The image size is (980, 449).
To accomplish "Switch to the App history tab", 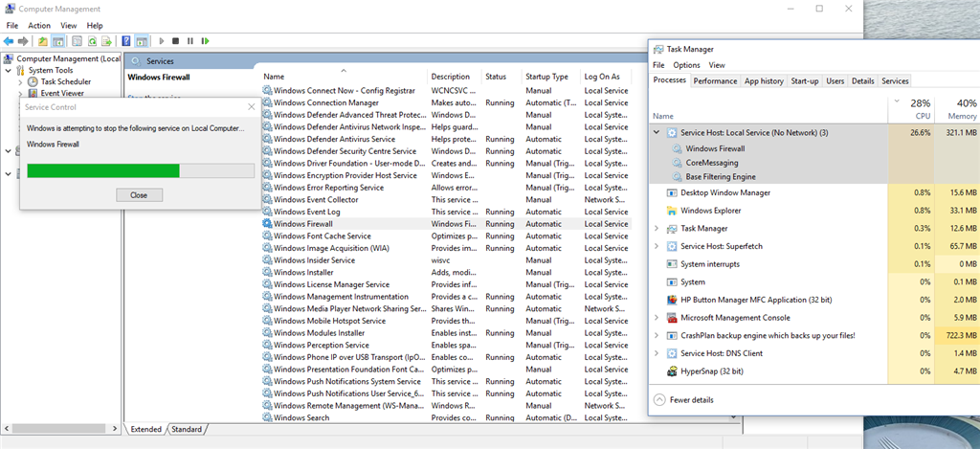I will pos(764,81).
